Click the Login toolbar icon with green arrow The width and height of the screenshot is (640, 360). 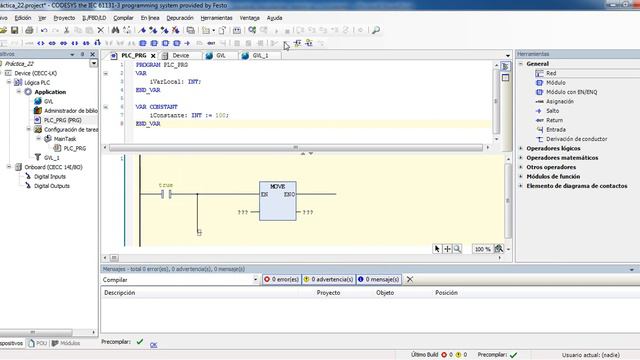[x=252, y=30]
